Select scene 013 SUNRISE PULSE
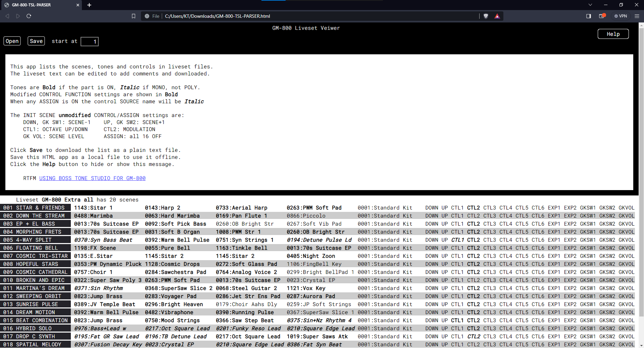The height and width of the screenshot is (348, 644). coord(35,304)
